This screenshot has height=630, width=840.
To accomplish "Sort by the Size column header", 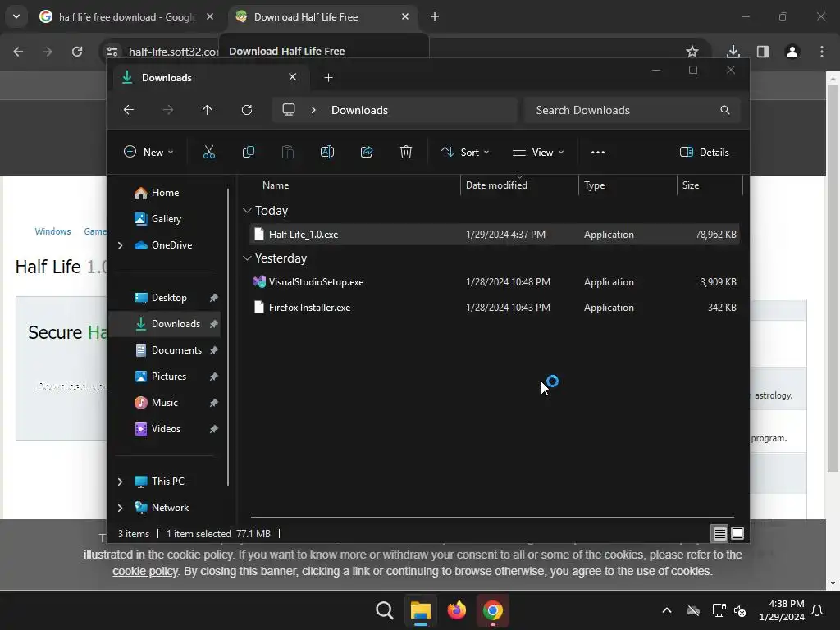I will 691,185.
